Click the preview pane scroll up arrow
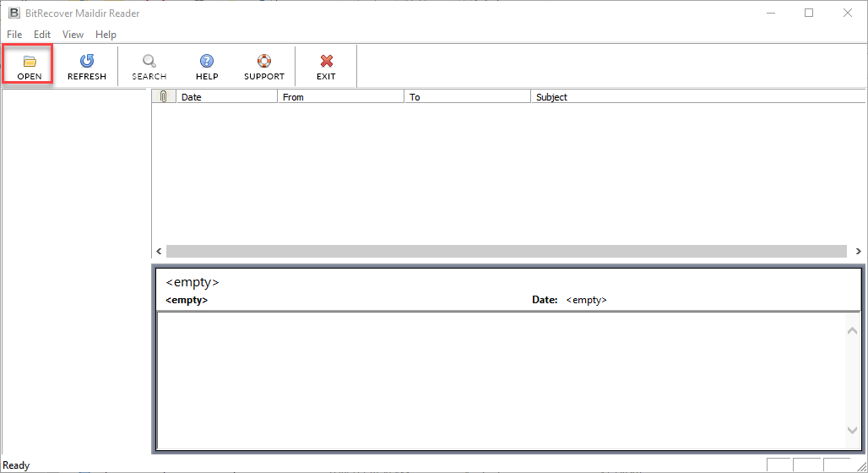This screenshot has height=473, width=868. click(852, 330)
